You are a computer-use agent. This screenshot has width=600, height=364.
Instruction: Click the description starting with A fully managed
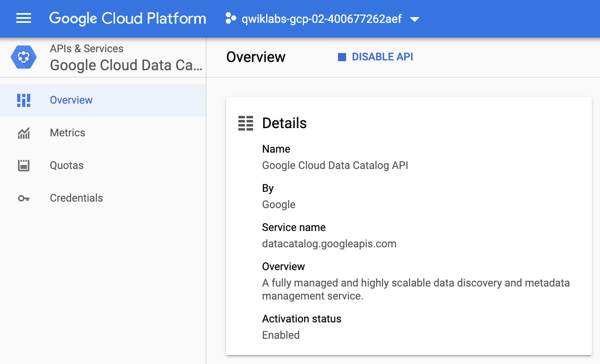tap(416, 289)
